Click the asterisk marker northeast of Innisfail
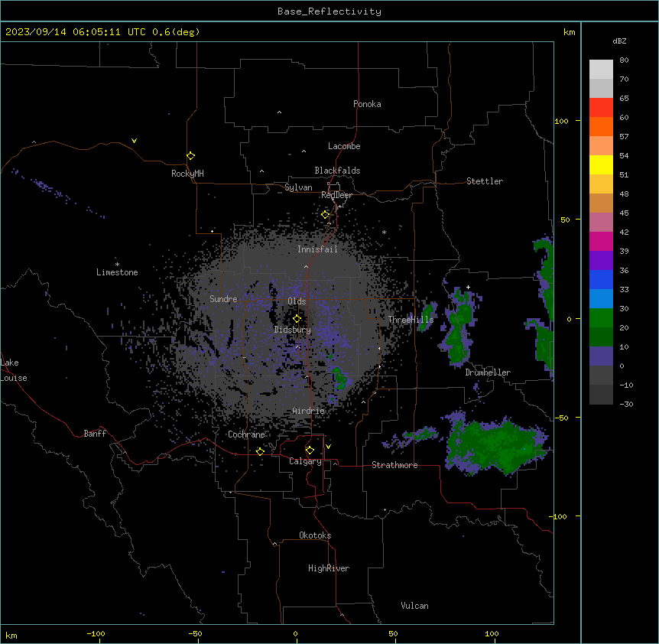This screenshot has height=644, width=659. pos(384,232)
